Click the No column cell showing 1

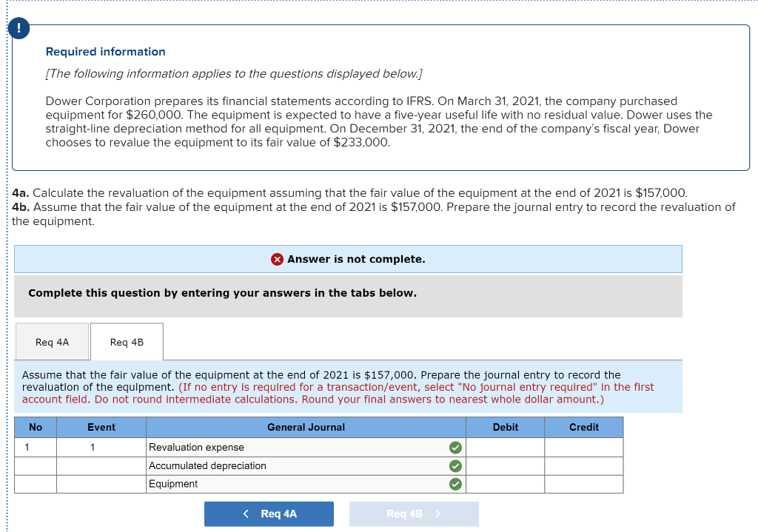(35, 447)
